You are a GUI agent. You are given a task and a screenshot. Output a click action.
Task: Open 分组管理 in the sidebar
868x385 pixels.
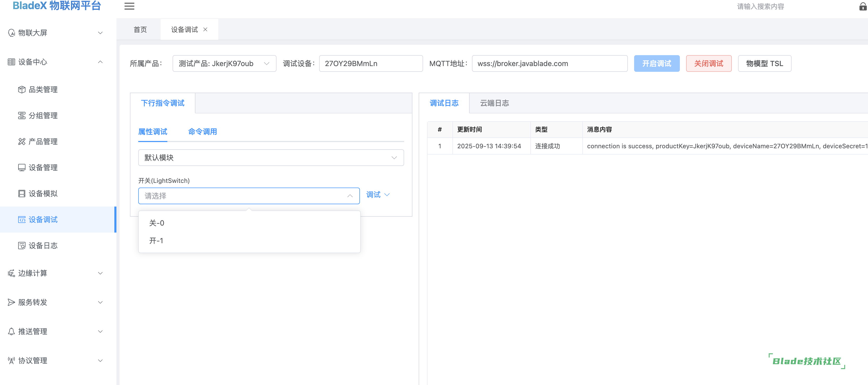tap(58, 115)
